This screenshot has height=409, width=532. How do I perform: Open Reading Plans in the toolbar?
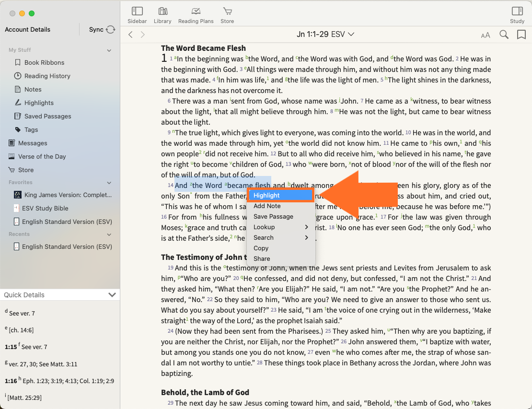pyautogui.click(x=196, y=14)
